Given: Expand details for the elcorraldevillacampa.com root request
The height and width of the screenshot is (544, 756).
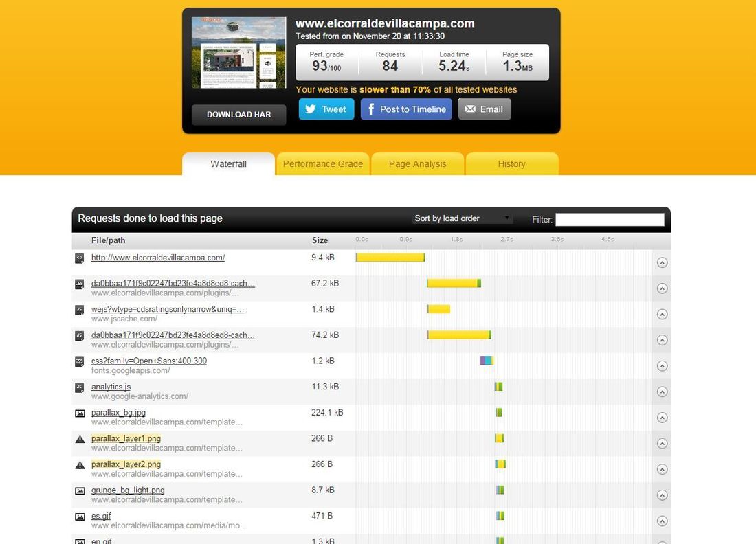Looking at the screenshot, I should (662, 262).
